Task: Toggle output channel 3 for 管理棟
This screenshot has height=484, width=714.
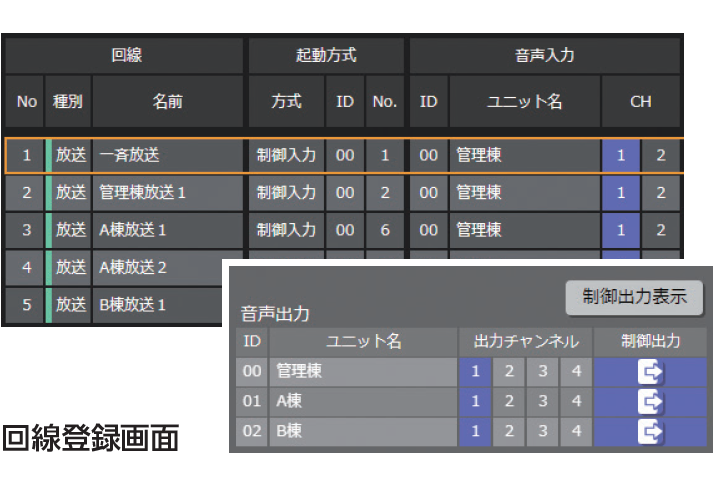Action: coord(543,372)
